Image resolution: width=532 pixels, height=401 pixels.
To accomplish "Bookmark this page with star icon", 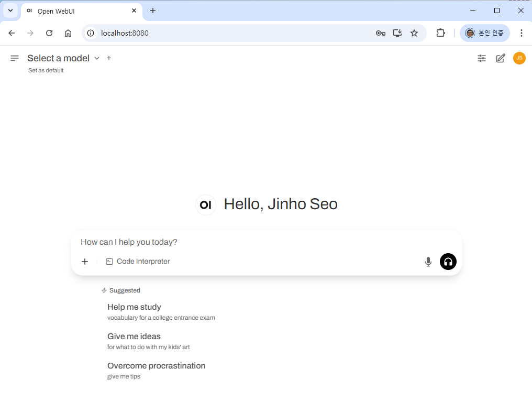I will click(x=414, y=33).
